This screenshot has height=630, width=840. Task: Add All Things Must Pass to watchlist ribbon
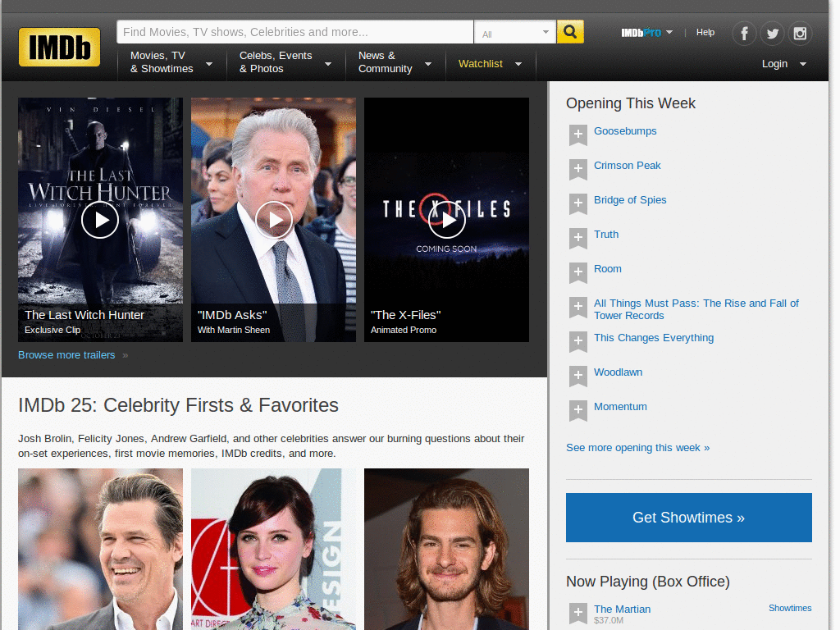pos(578,307)
